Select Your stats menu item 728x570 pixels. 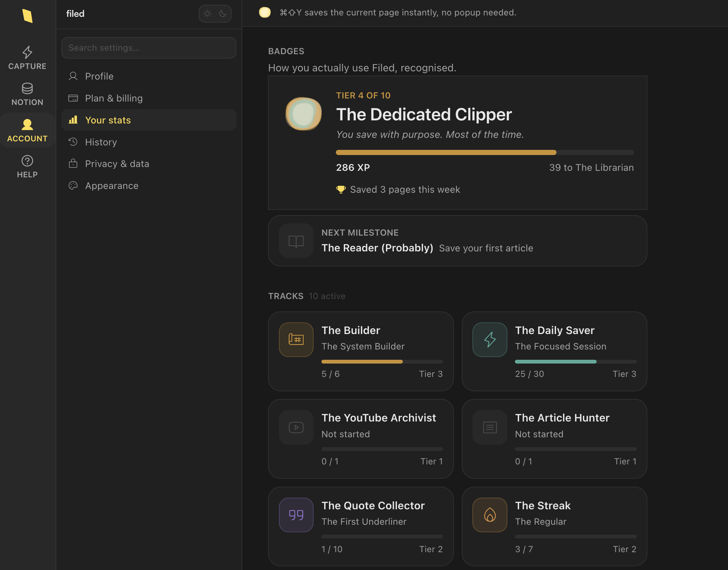click(149, 120)
